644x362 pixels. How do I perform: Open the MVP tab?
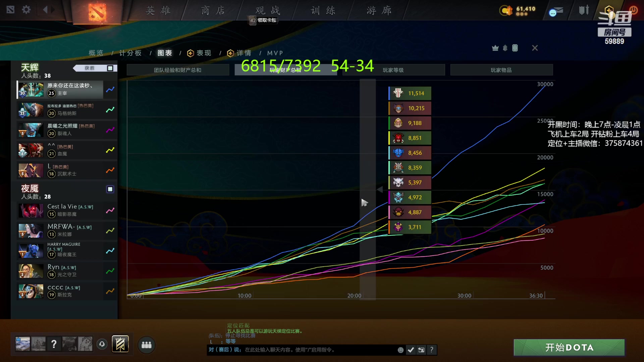point(275,53)
